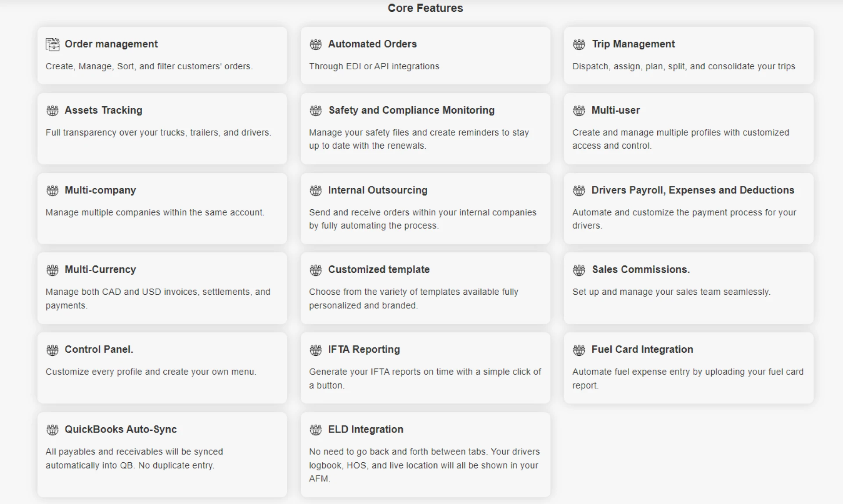Click the ELD Integration description text

[424, 465]
